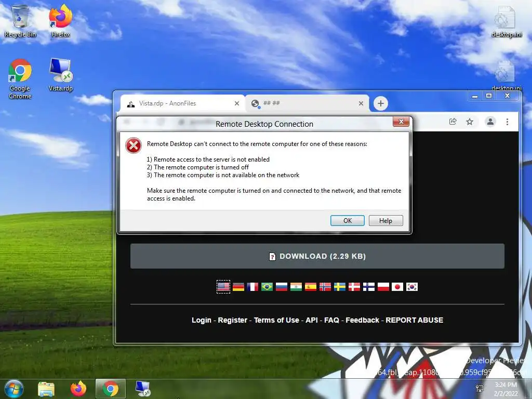Click the DOWNLOAD (2.29 KB) button
Image resolution: width=532 pixels, height=399 pixels.
[317, 256]
